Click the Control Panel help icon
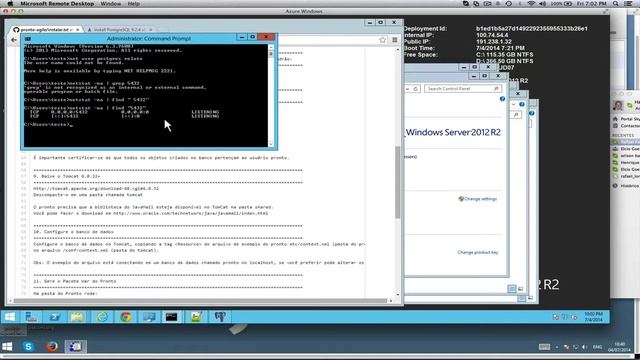640x360 pixels. pyautogui.click(x=502, y=99)
